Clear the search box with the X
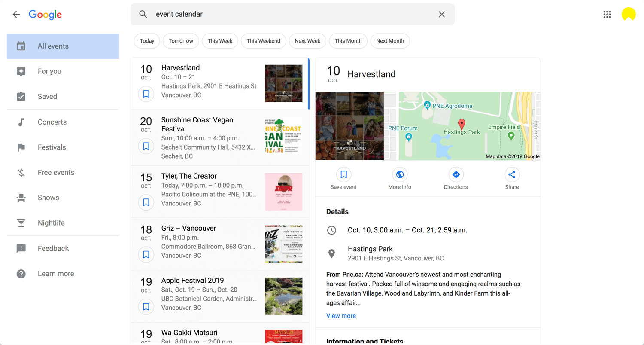644x345 pixels. pyautogui.click(x=441, y=15)
